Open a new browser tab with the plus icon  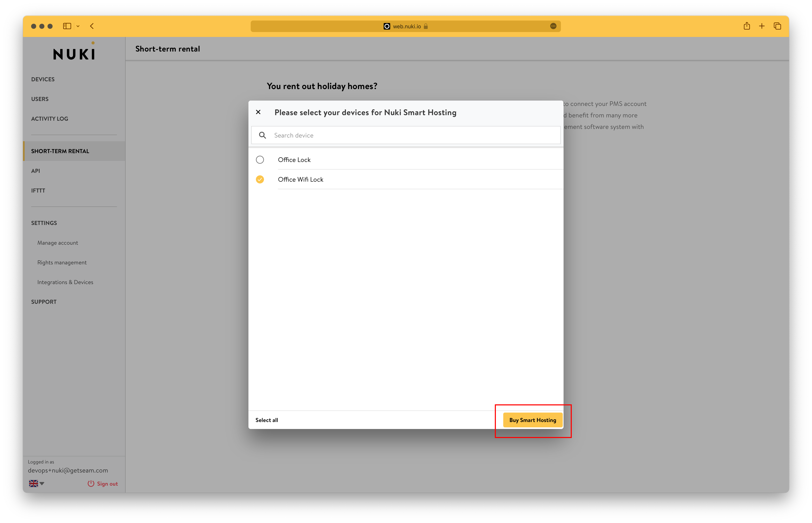click(x=762, y=26)
